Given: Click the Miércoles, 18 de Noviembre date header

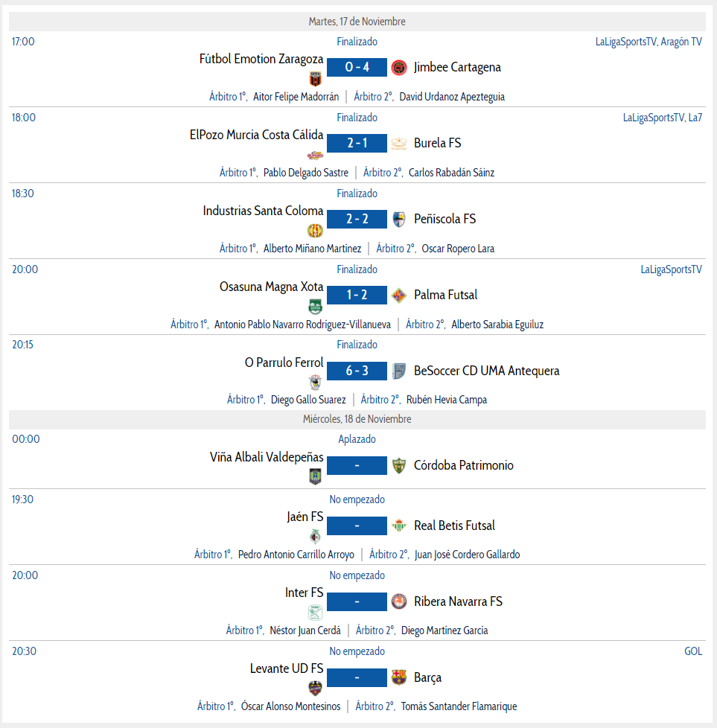Looking at the screenshot, I should (x=357, y=419).
